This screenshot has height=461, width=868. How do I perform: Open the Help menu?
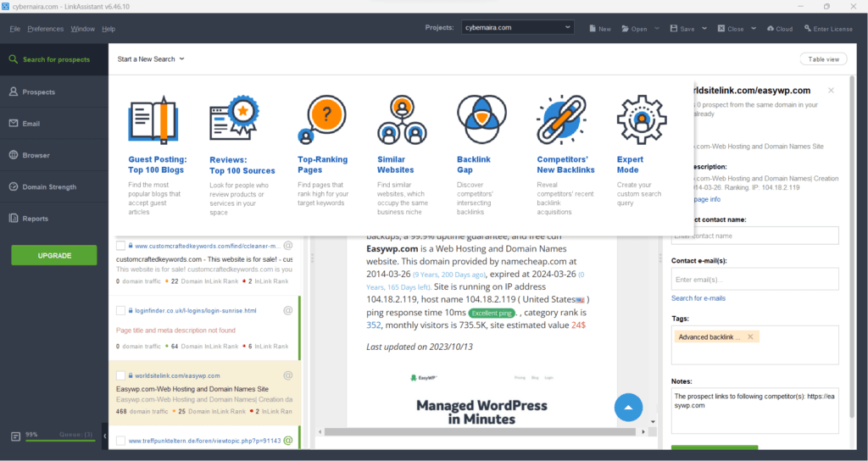click(108, 29)
